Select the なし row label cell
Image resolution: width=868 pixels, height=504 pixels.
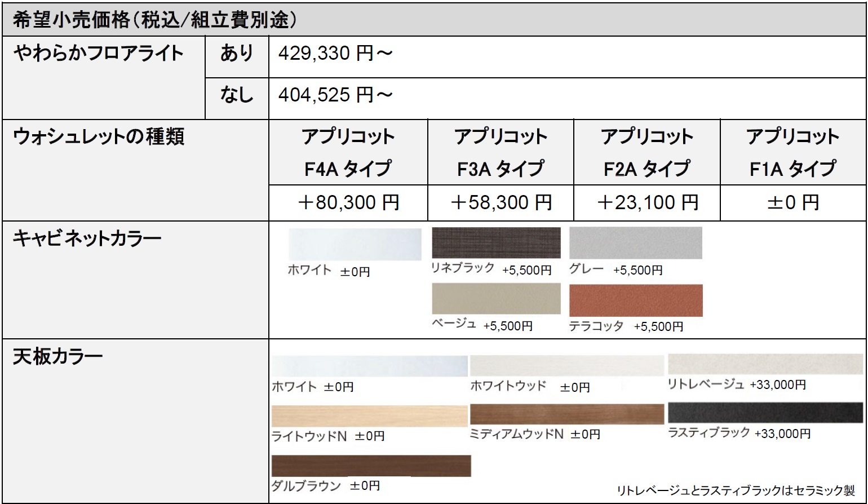tap(237, 95)
